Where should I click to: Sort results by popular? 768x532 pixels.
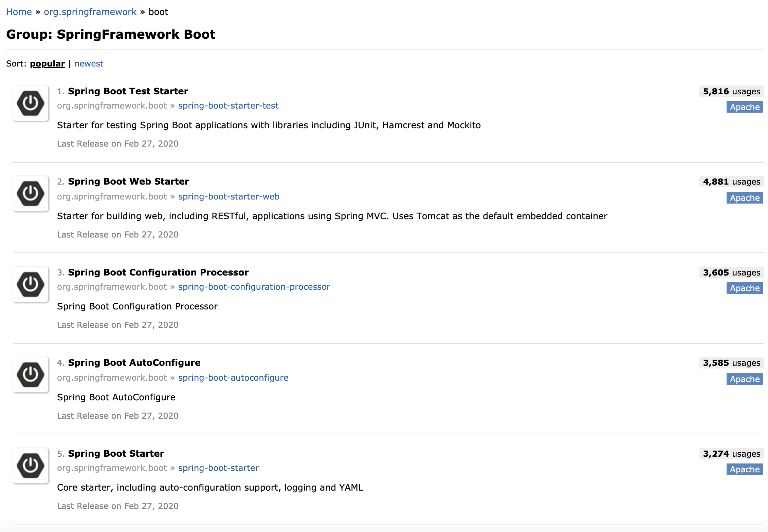47,64
